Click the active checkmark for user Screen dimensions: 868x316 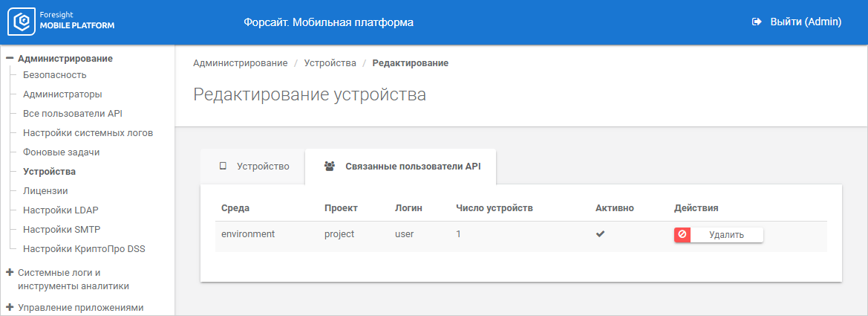[601, 234]
